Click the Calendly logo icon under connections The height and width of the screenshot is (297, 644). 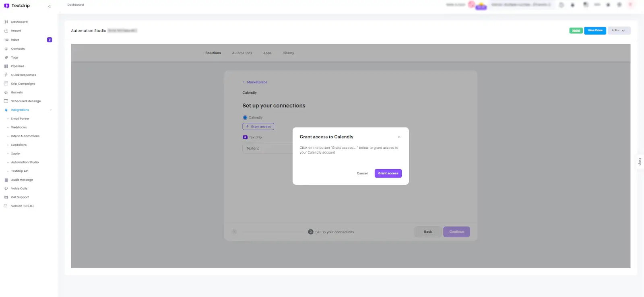[x=245, y=118]
